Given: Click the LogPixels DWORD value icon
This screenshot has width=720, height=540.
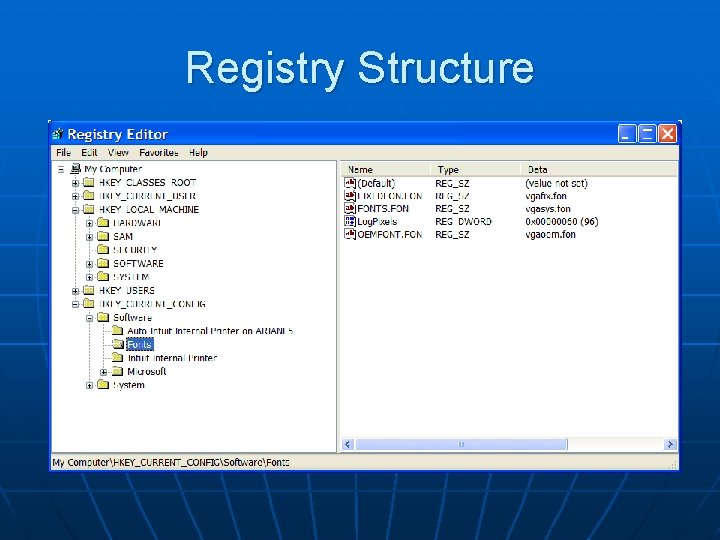Looking at the screenshot, I should pos(350,221).
